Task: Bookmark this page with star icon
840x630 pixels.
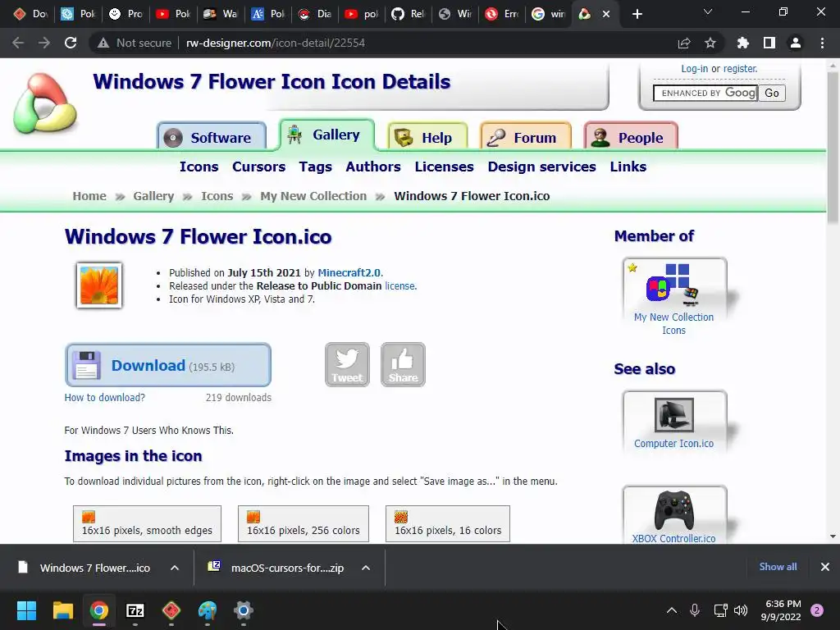Action: pyautogui.click(x=710, y=43)
